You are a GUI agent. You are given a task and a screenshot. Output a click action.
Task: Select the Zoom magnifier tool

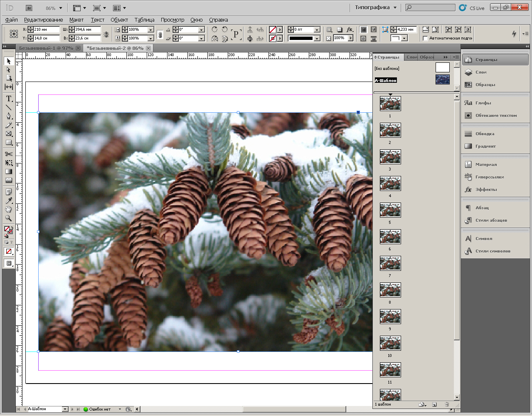pyautogui.click(x=8, y=218)
